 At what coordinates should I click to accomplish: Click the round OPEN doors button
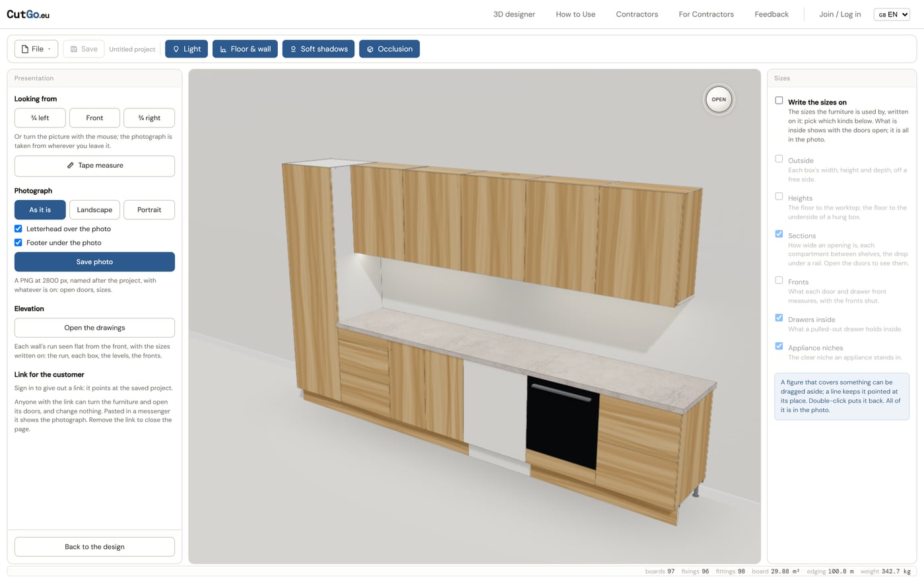[719, 100]
